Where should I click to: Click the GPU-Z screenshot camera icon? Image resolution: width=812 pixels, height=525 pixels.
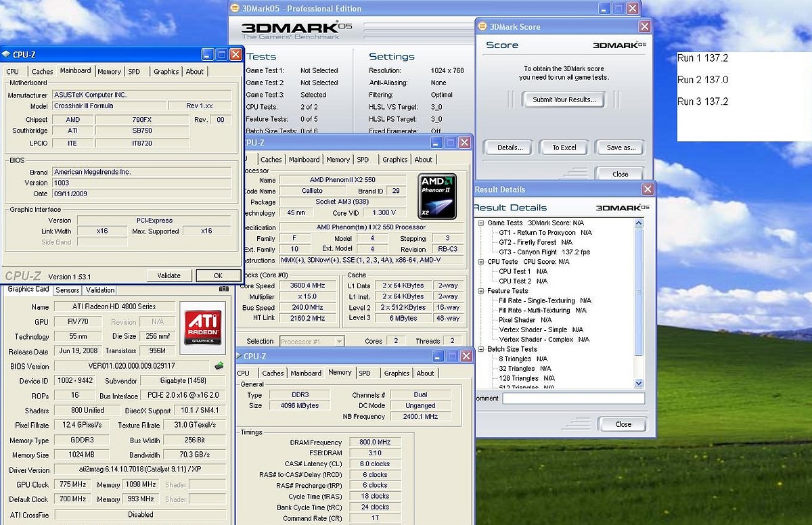click(224, 289)
